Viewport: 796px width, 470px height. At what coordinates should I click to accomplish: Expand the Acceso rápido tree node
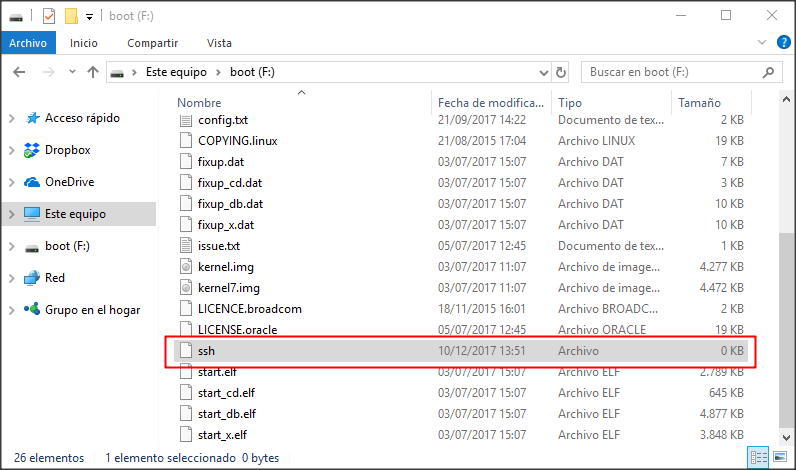click(x=11, y=118)
